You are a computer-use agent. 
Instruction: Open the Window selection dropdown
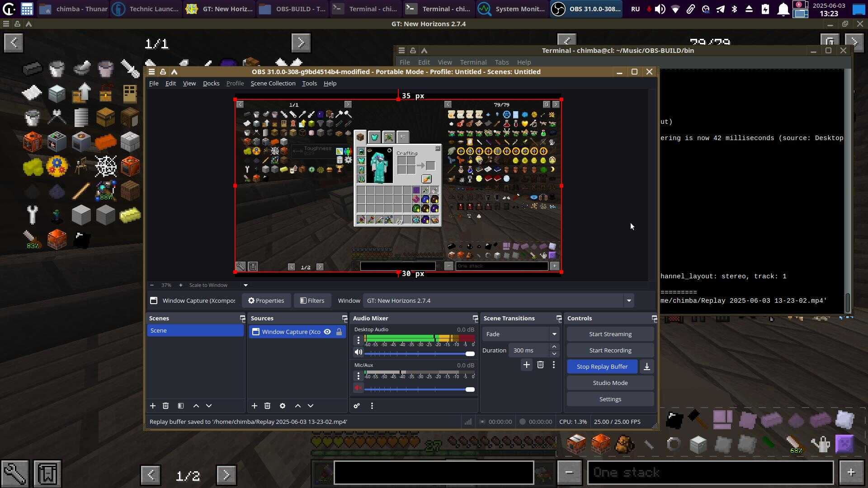[x=628, y=300]
